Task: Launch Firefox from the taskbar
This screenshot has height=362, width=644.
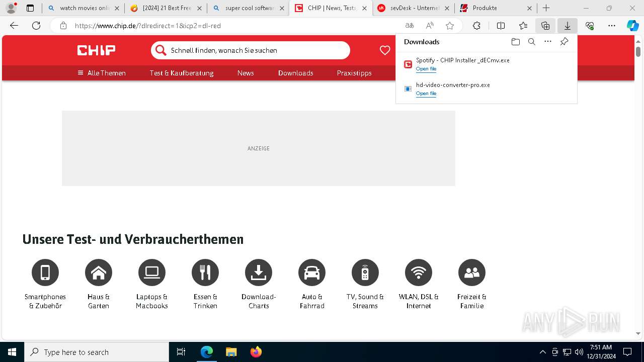Action: tap(256, 352)
